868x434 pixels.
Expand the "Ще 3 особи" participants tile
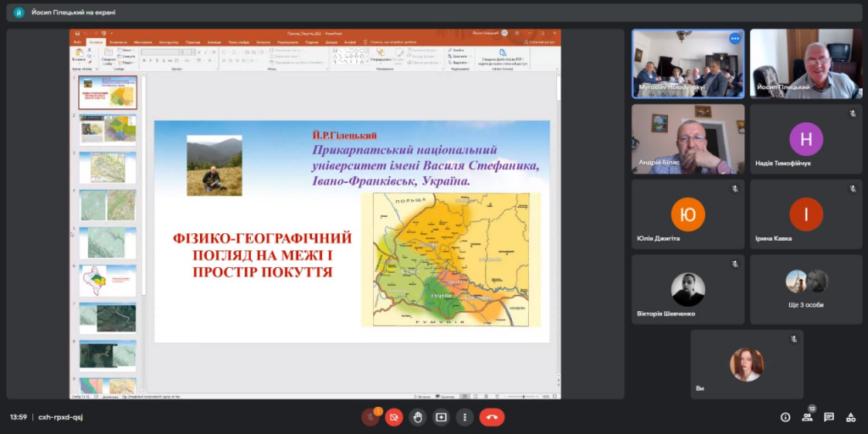point(805,289)
